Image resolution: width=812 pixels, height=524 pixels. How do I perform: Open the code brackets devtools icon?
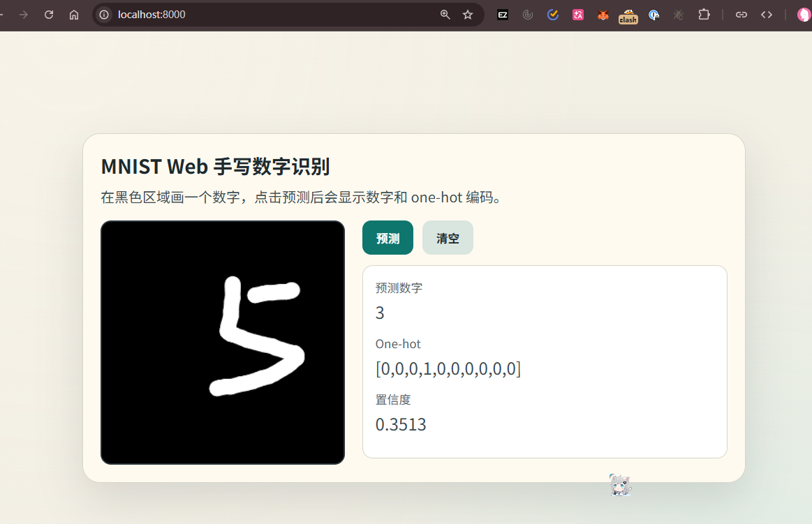(767, 15)
